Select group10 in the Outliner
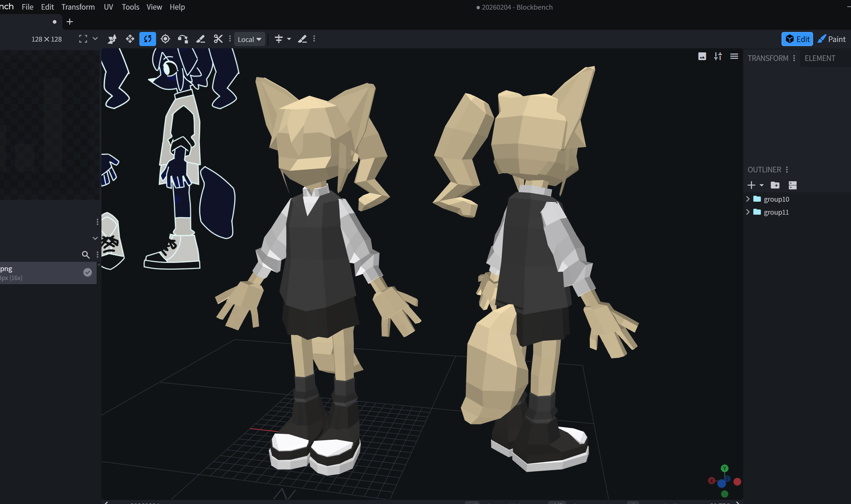The image size is (851, 504). 776,199
